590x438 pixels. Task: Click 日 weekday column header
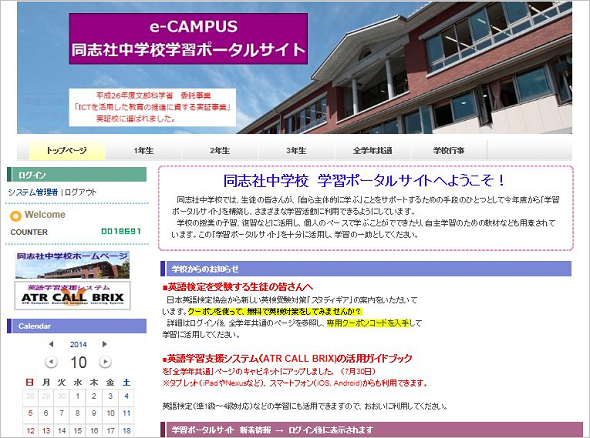(30, 383)
